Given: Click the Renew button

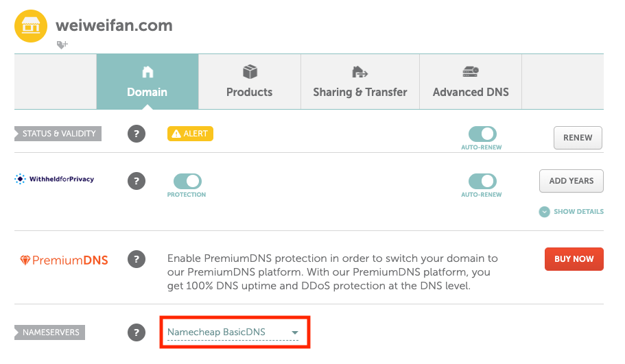Looking at the screenshot, I should point(578,138).
